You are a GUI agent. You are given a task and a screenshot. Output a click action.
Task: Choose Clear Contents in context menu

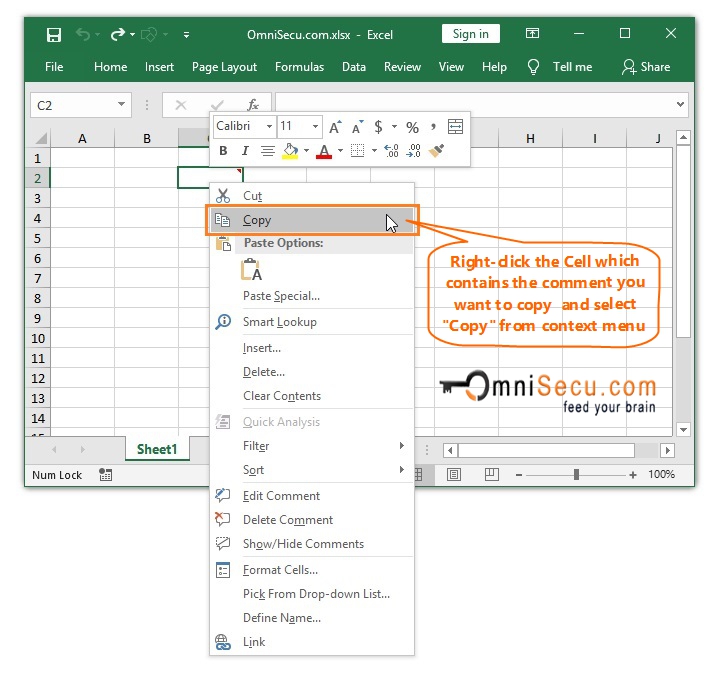[312, 396]
